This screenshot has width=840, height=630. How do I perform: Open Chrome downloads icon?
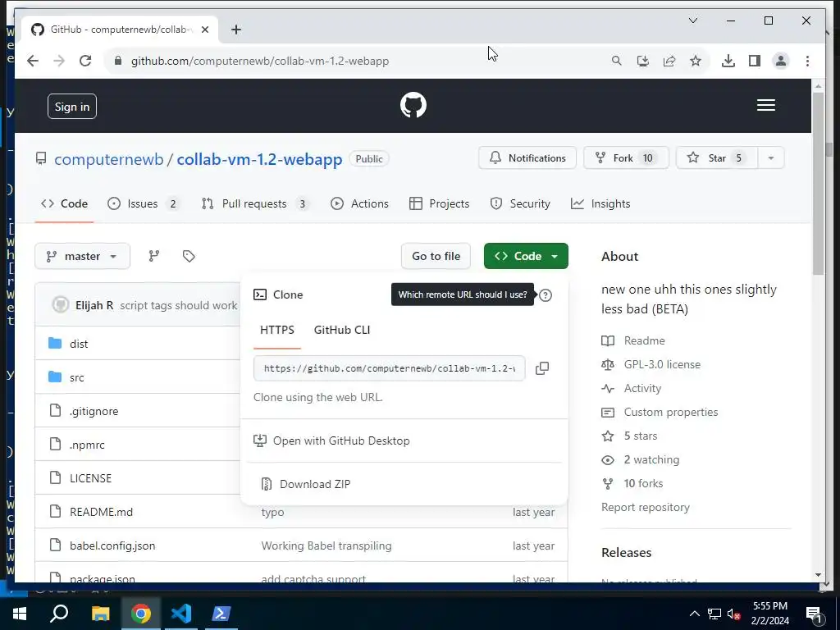coord(728,61)
